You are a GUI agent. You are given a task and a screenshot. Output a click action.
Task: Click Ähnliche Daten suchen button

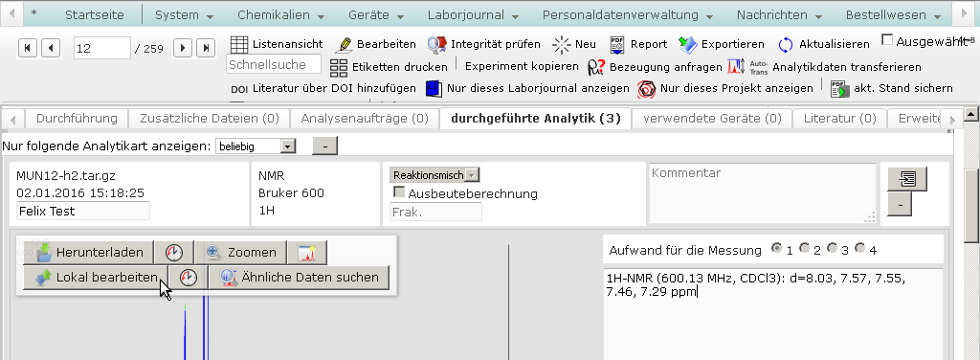coord(299,278)
